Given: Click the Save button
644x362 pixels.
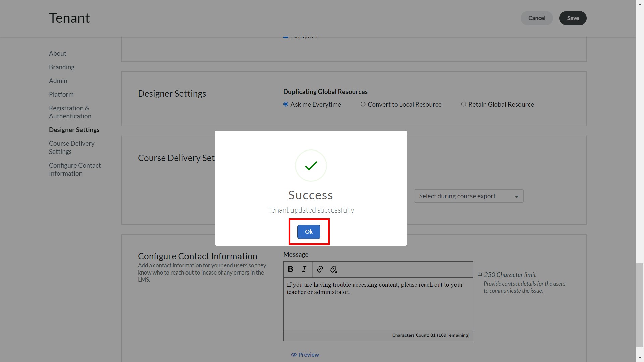Looking at the screenshot, I should click(573, 18).
